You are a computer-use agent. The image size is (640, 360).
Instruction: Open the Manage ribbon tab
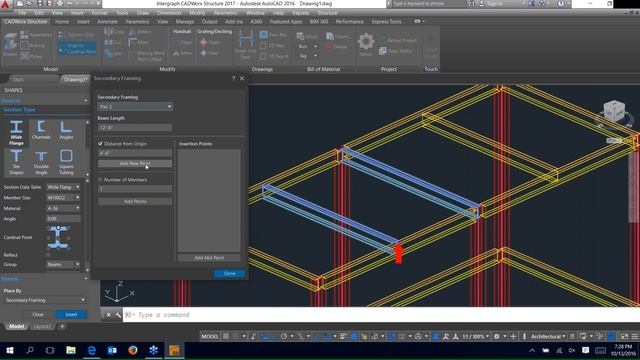coord(185,21)
